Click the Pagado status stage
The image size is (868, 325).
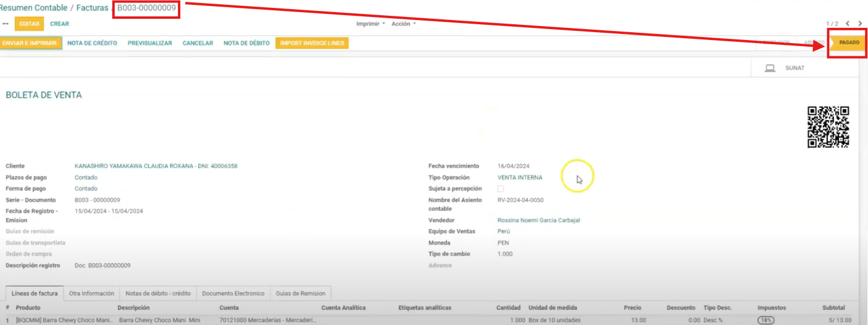pyautogui.click(x=849, y=42)
